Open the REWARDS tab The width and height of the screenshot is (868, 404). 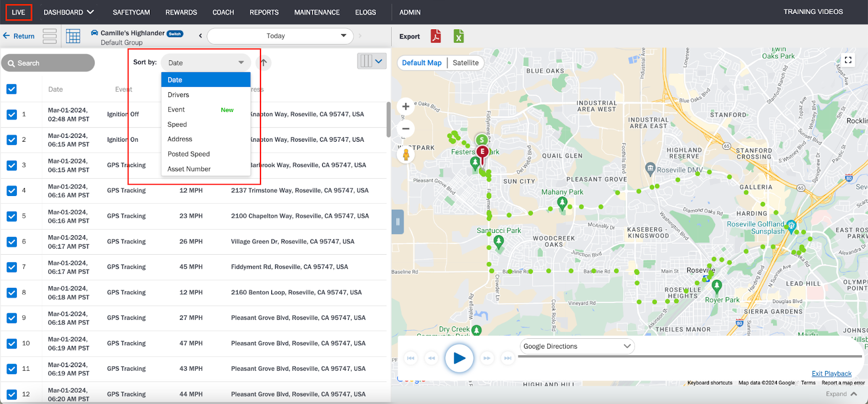click(x=181, y=12)
